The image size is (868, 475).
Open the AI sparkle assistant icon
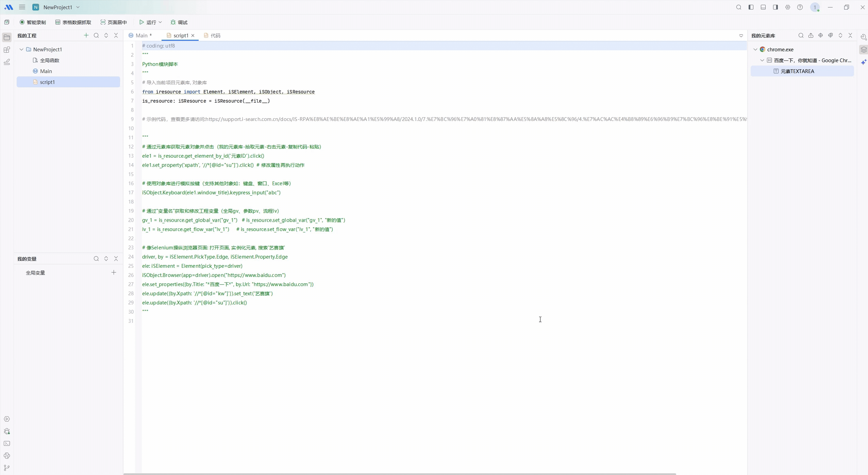(x=864, y=62)
